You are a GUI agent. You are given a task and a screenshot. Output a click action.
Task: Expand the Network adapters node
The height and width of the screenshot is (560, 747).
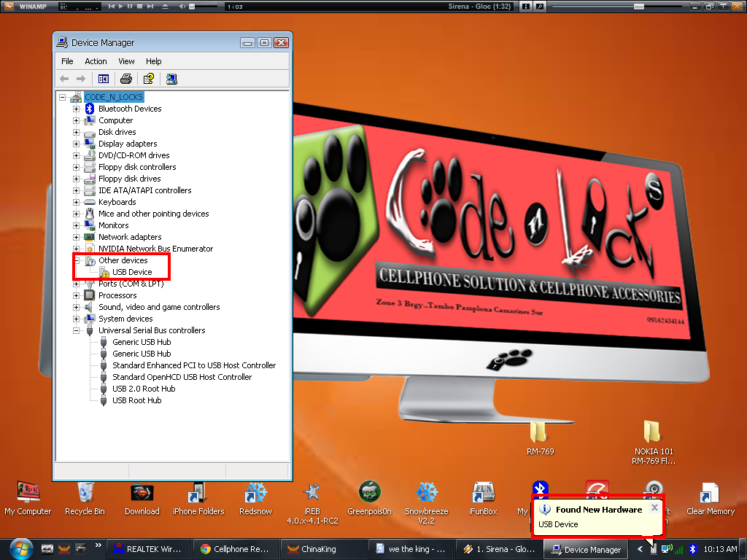(76, 237)
